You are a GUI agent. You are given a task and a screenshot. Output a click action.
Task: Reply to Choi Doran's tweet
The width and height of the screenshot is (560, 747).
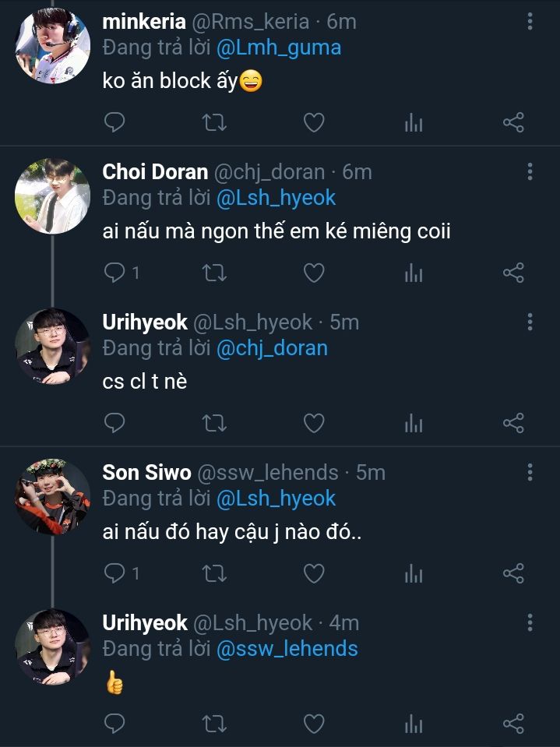[x=114, y=273]
